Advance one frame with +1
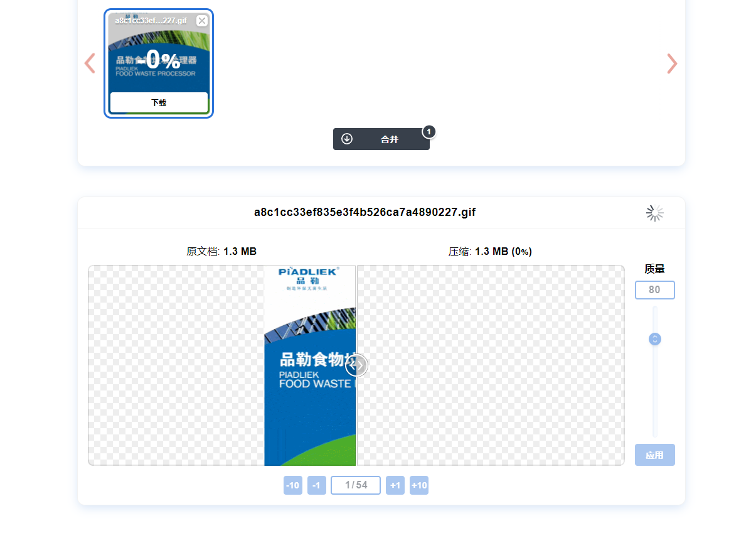This screenshot has height=533, width=756. (x=395, y=485)
